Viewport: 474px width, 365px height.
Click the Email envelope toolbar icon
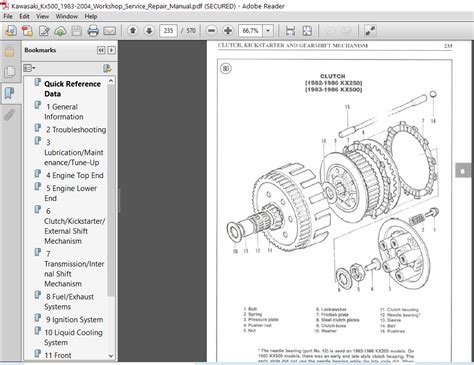[109, 31]
